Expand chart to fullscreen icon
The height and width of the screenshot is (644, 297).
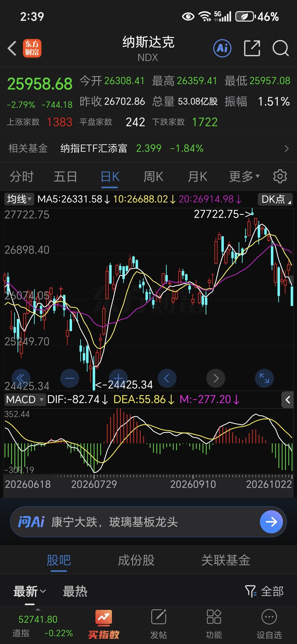tap(265, 378)
